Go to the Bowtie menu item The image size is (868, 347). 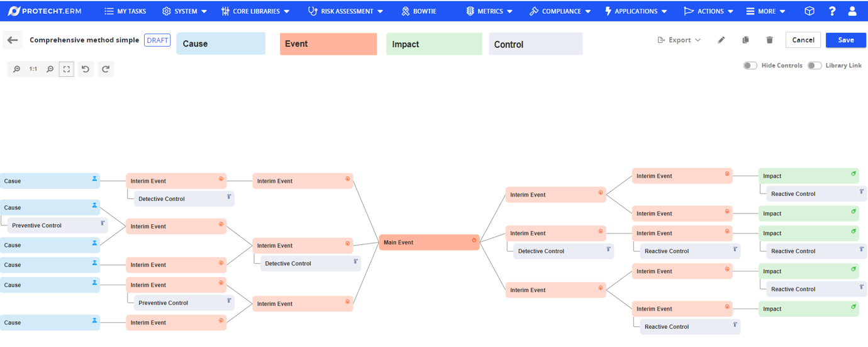[x=419, y=11]
